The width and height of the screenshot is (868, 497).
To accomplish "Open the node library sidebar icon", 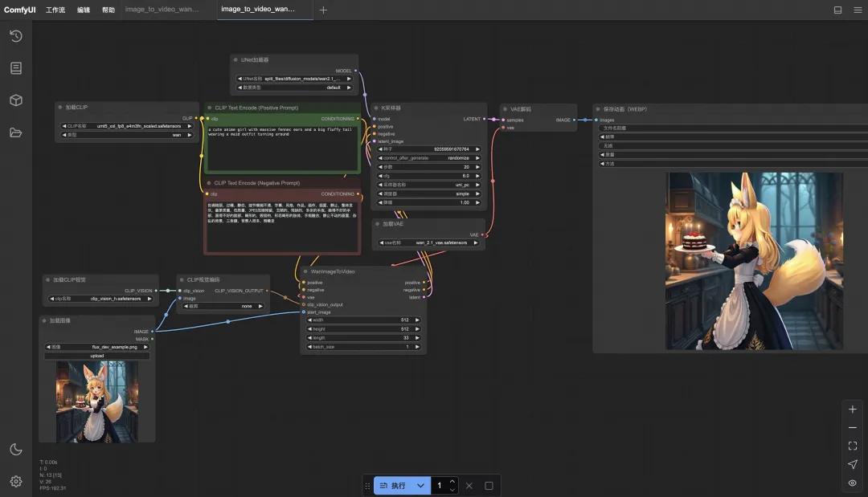I will click(16, 68).
